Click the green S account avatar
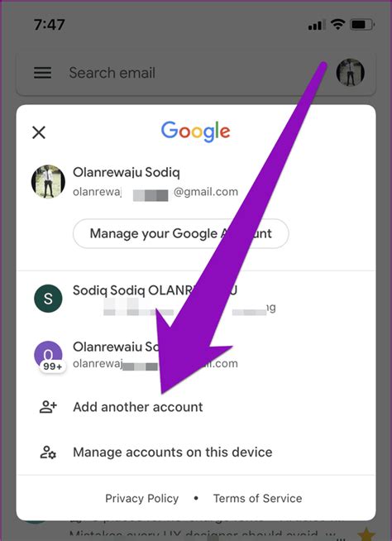 pyautogui.click(x=48, y=299)
